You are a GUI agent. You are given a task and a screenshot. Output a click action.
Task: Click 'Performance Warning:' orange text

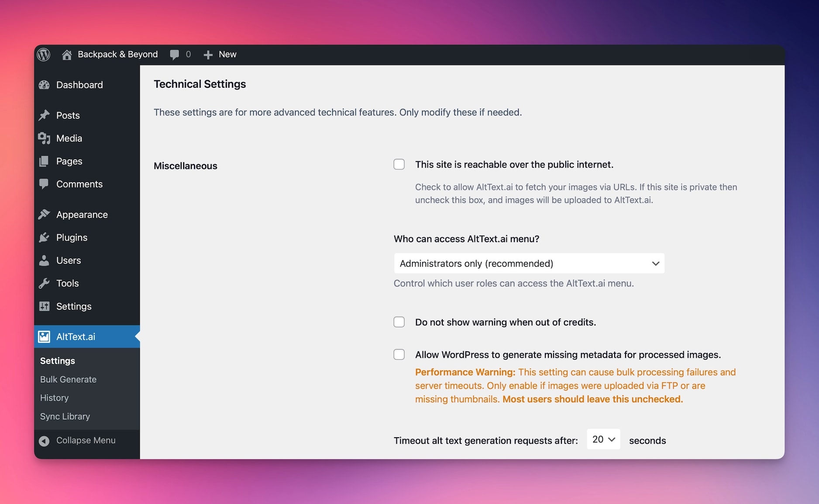click(x=465, y=372)
